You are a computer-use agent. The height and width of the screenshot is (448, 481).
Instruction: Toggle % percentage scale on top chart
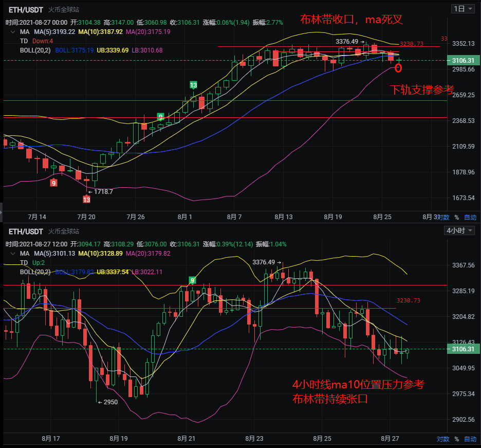(x=456, y=217)
